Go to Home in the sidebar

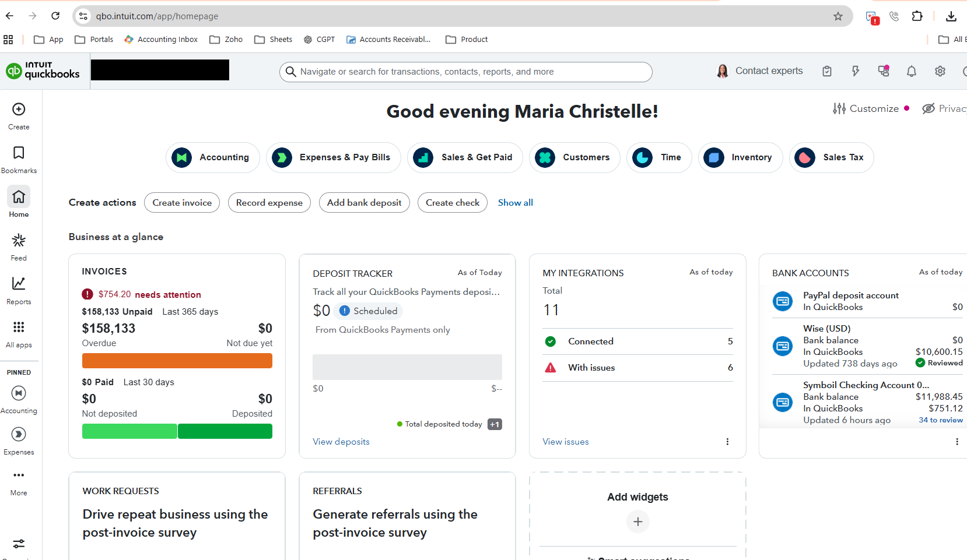pos(19,202)
